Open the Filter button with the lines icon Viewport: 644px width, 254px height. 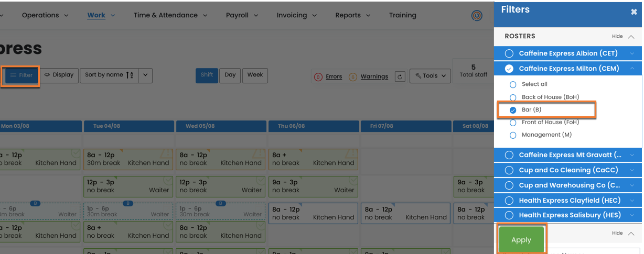click(21, 75)
